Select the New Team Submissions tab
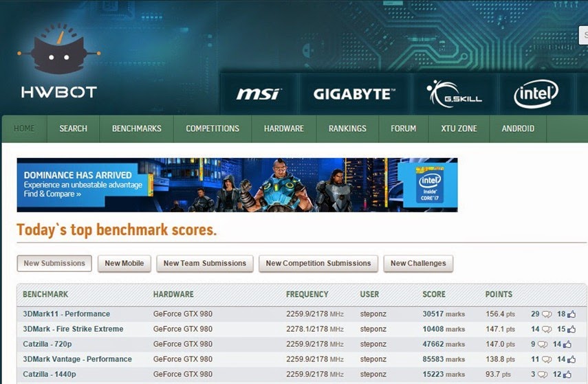Viewport: 588px width, 384px height. point(205,263)
